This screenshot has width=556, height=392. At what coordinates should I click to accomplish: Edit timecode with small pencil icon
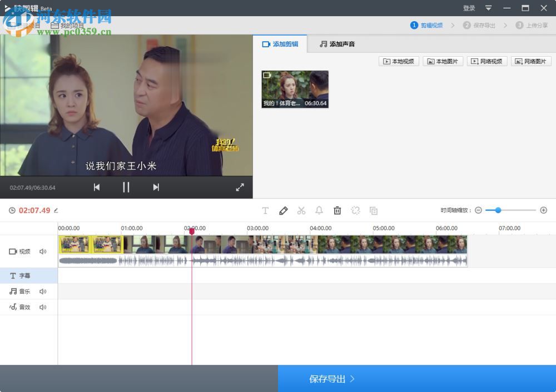[56, 210]
